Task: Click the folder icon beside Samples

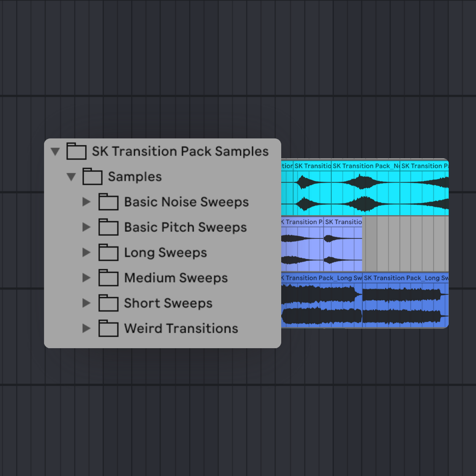Action: 92,176
